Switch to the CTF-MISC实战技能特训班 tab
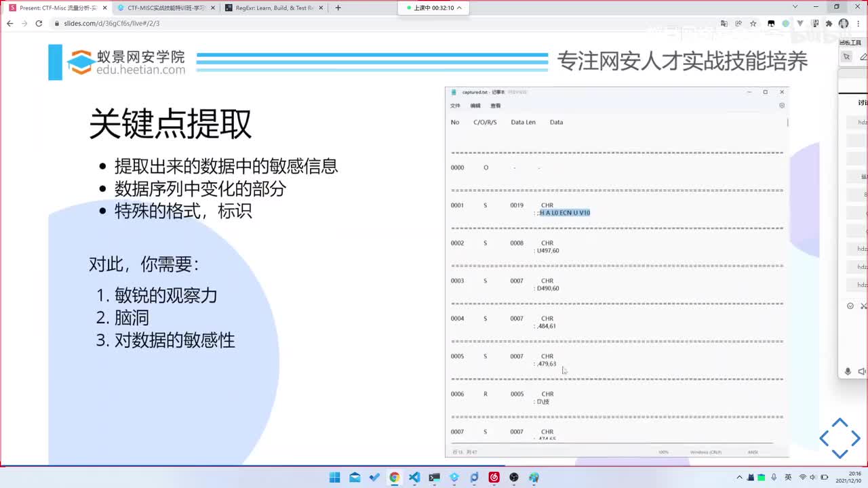This screenshot has height=488, width=868. [x=165, y=7]
